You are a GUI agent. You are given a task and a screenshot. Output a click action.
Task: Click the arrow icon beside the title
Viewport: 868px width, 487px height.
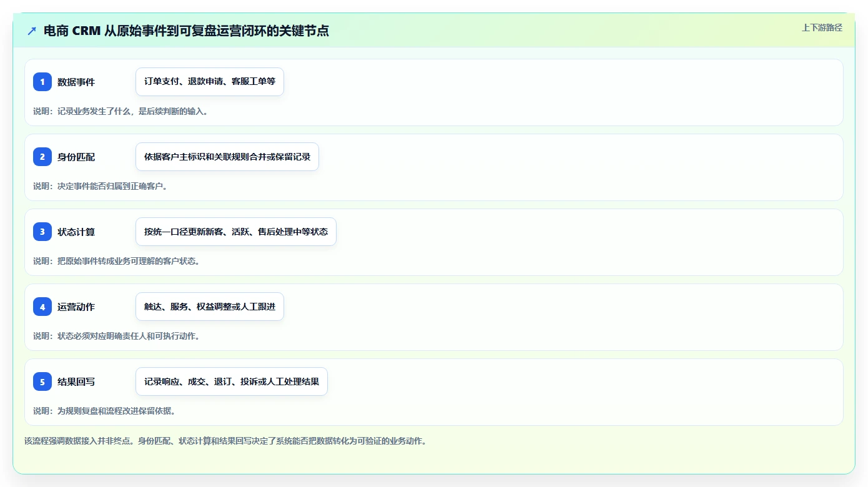click(x=32, y=31)
